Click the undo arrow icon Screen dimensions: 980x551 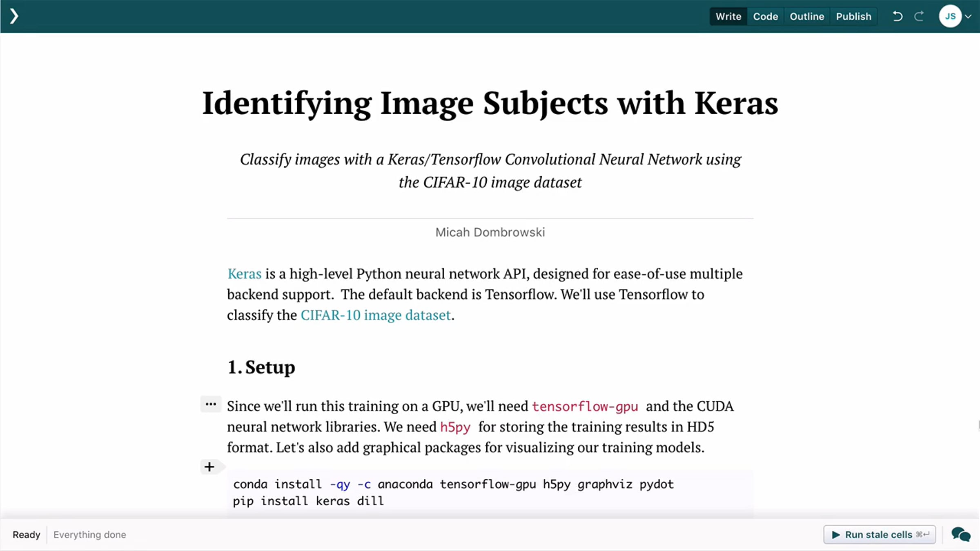click(898, 16)
